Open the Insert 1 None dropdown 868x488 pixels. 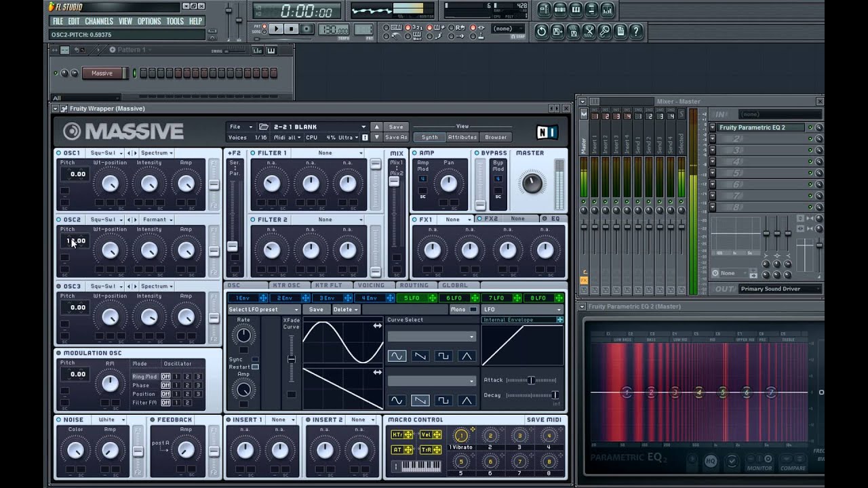coord(282,420)
